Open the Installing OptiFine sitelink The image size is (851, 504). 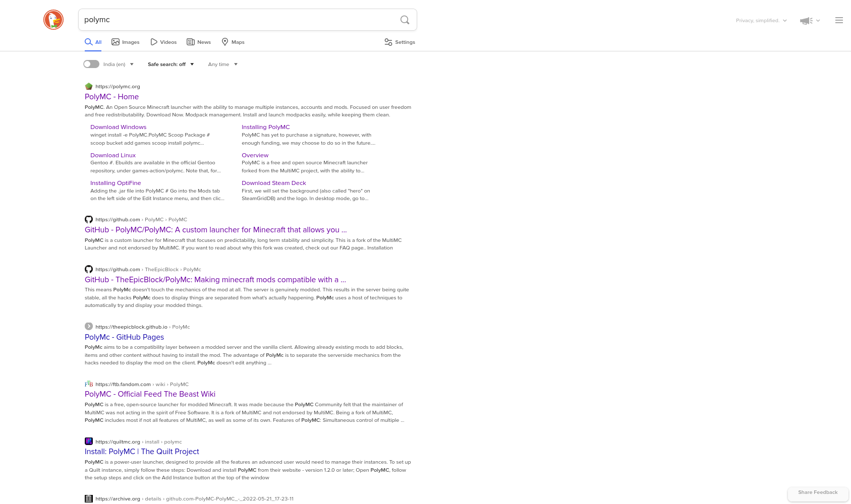coord(116,183)
